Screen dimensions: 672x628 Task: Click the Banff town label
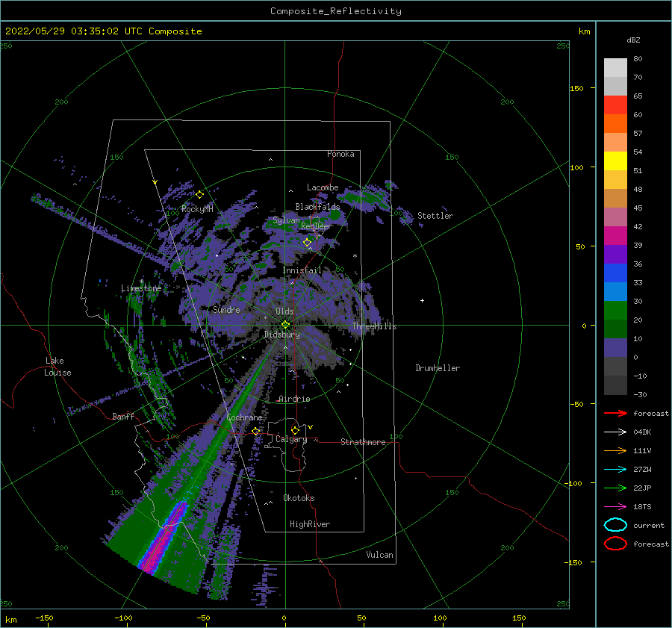pyautogui.click(x=123, y=416)
